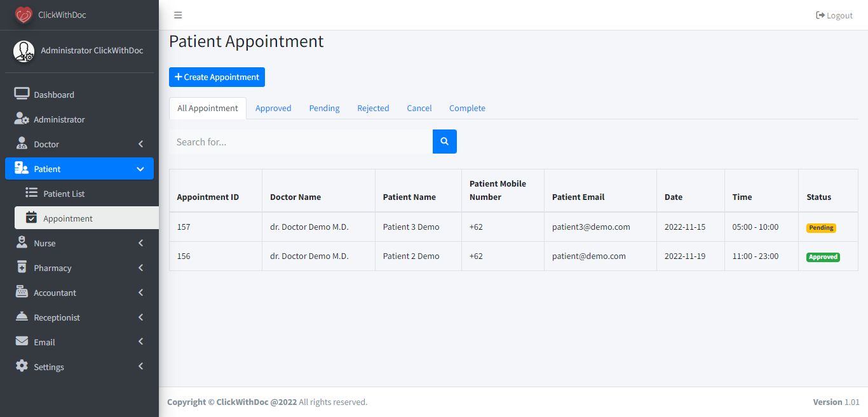
Task: Click the Settings gear icon
Action: (x=22, y=367)
